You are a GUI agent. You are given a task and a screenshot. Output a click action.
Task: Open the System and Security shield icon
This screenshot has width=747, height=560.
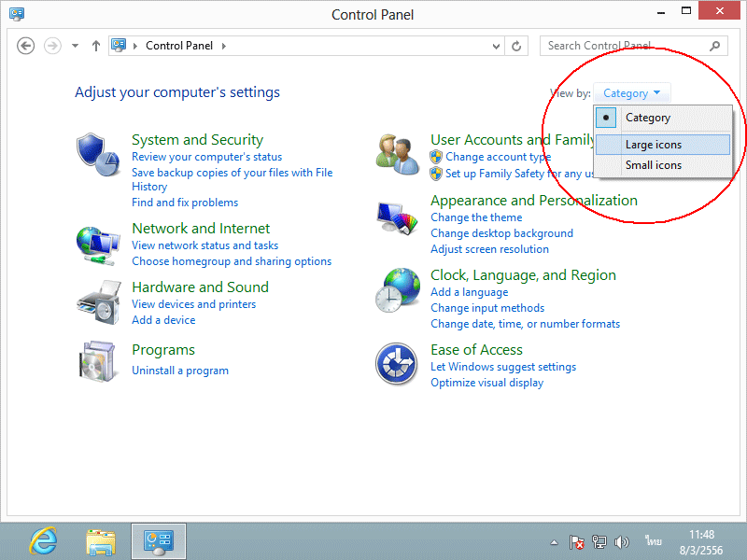(98, 155)
